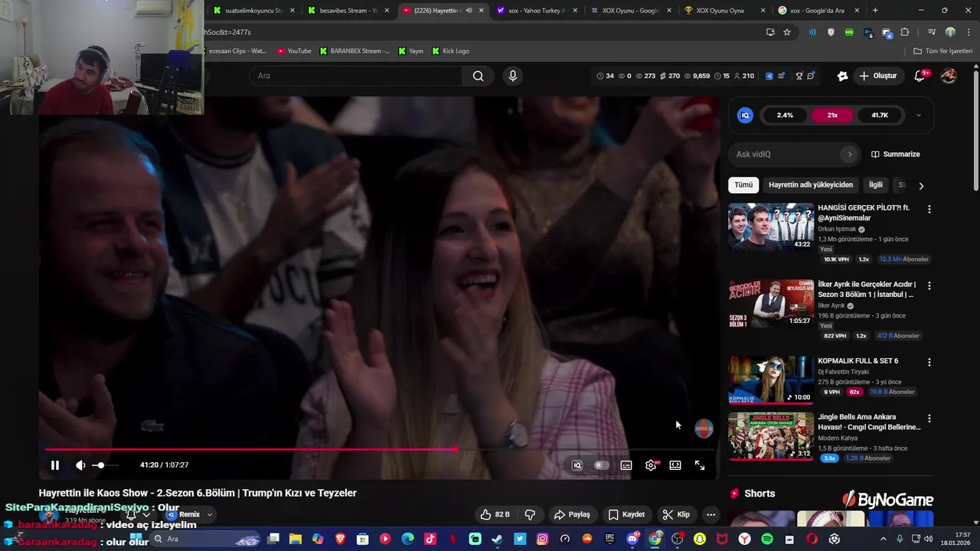
Task: Open the player settings gear
Action: tap(651, 465)
